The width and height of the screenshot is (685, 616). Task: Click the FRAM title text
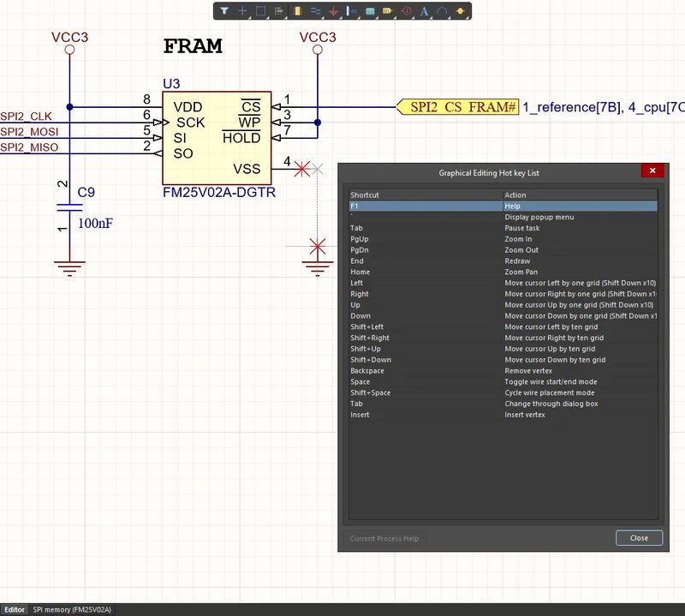(193, 46)
